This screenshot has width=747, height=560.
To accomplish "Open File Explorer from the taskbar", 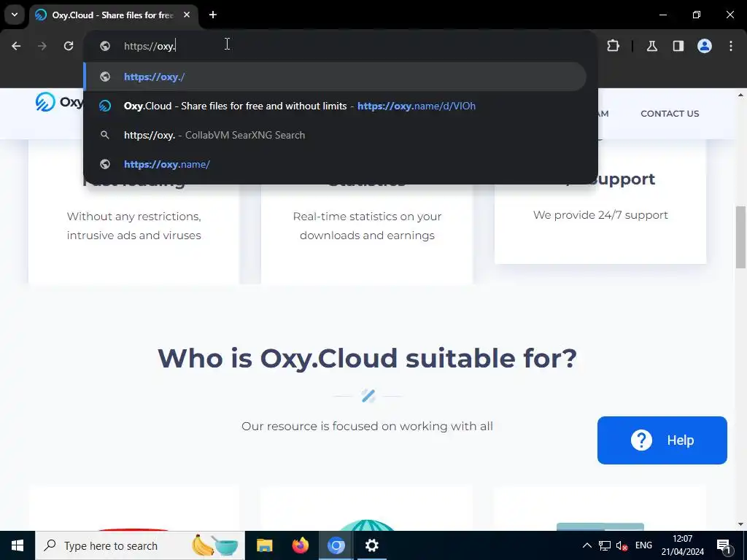I will pyautogui.click(x=264, y=545).
